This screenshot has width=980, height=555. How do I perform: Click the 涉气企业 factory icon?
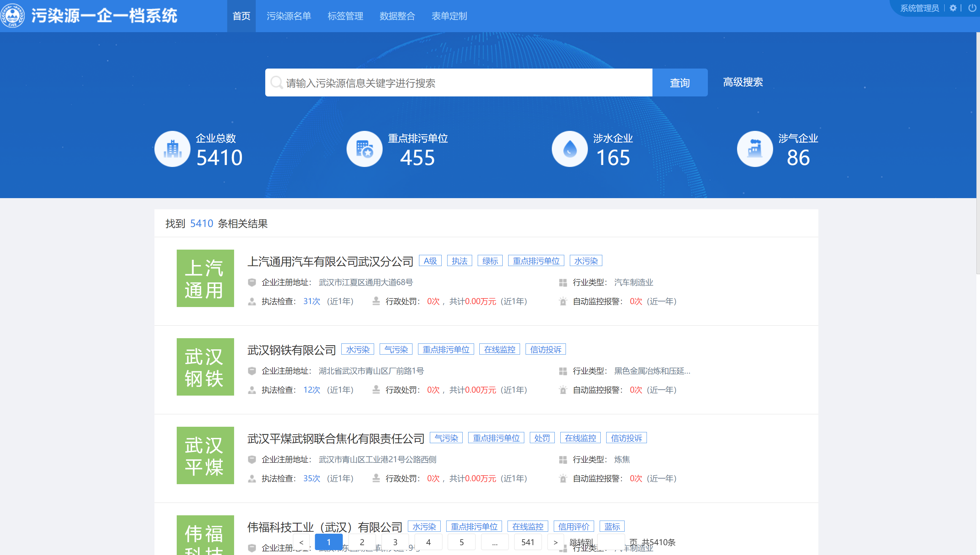754,149
